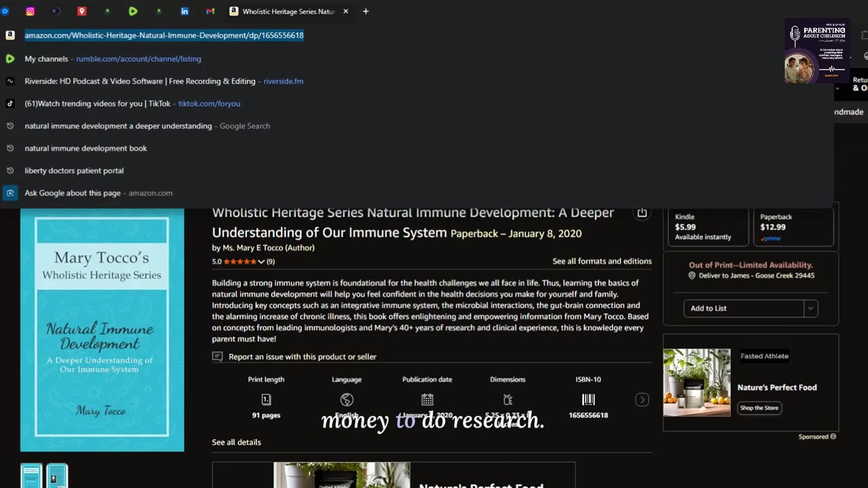The height and width of the screenshot is (488, 868).
Task: Click the Publication date calendar icon
Action: (427, 400)
